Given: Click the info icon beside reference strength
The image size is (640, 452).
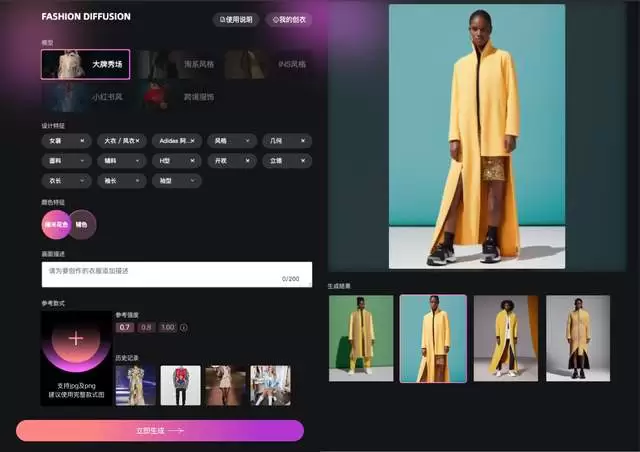Looking at the screenshot, I should tap(184, 327).
